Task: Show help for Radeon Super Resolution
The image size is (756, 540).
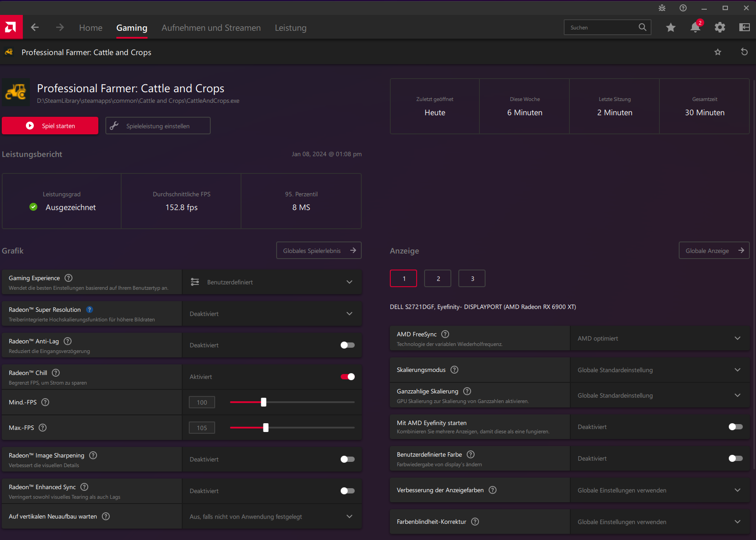Action: point(90,310)
